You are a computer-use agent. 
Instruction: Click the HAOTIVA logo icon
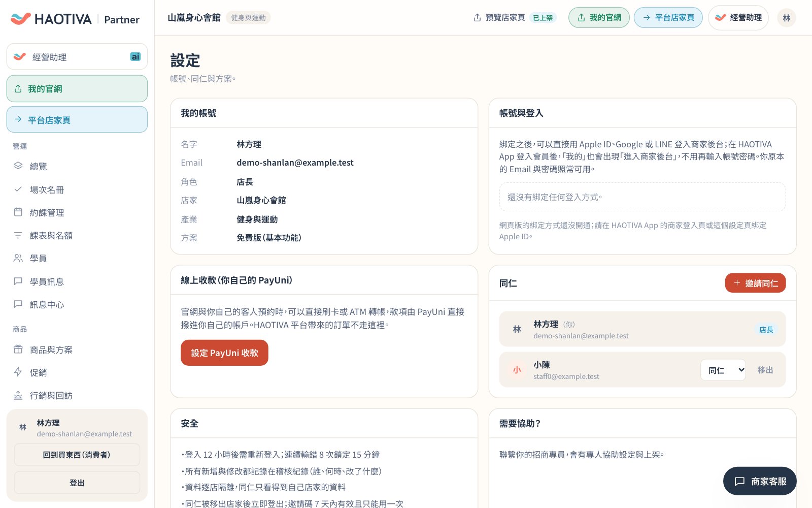(x=21, y=19)
